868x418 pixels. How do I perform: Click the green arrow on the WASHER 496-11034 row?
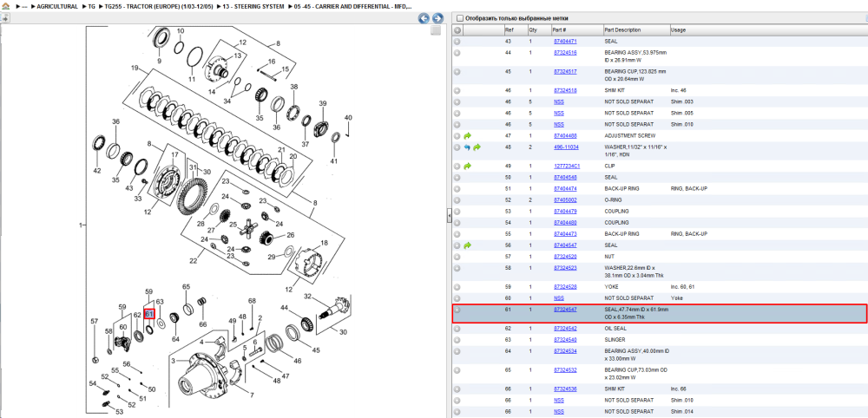477,147
